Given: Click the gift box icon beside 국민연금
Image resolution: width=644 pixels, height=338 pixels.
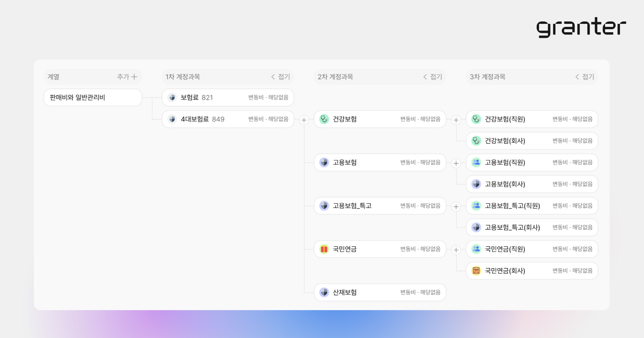Looking at the screenshot, I should [324, 249].
